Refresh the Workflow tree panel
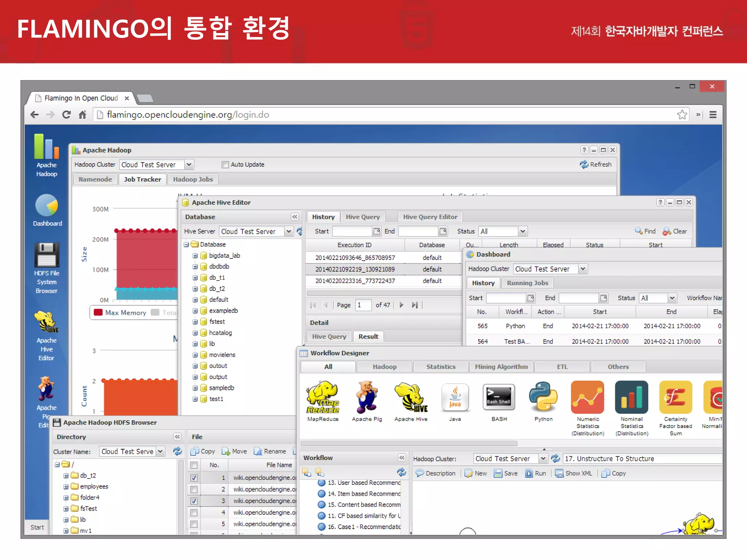 click(x=401, y=472)
